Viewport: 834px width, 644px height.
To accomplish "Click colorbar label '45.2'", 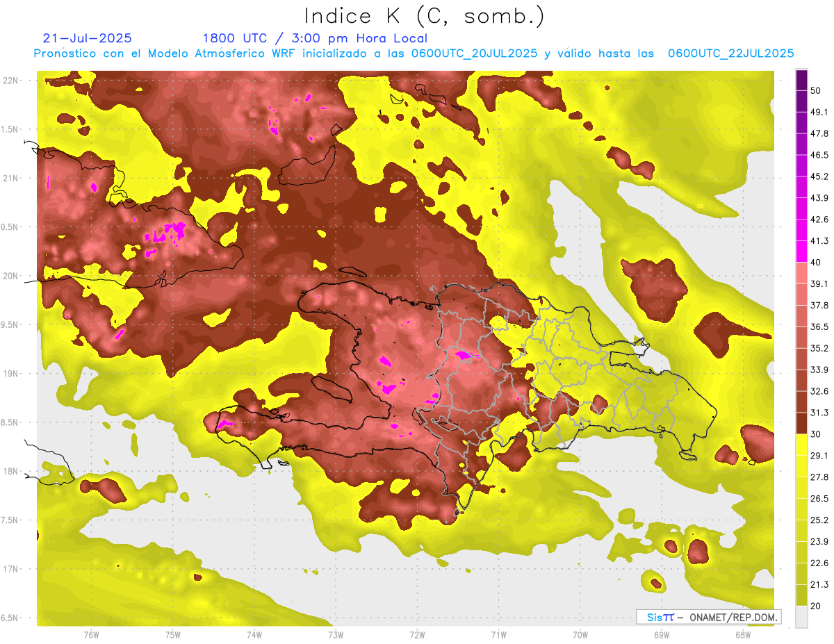I will point(819,176).
